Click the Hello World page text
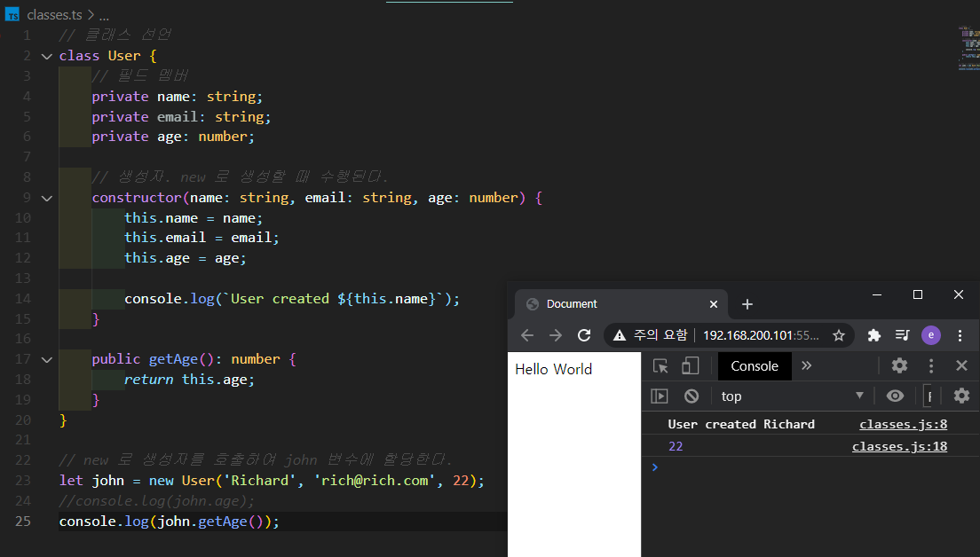This screenshot has width=980, height=557. tap(553, 370)
